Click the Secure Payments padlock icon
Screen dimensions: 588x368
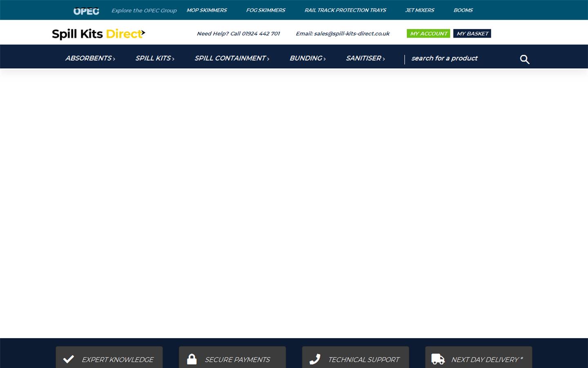click(192, 359)
